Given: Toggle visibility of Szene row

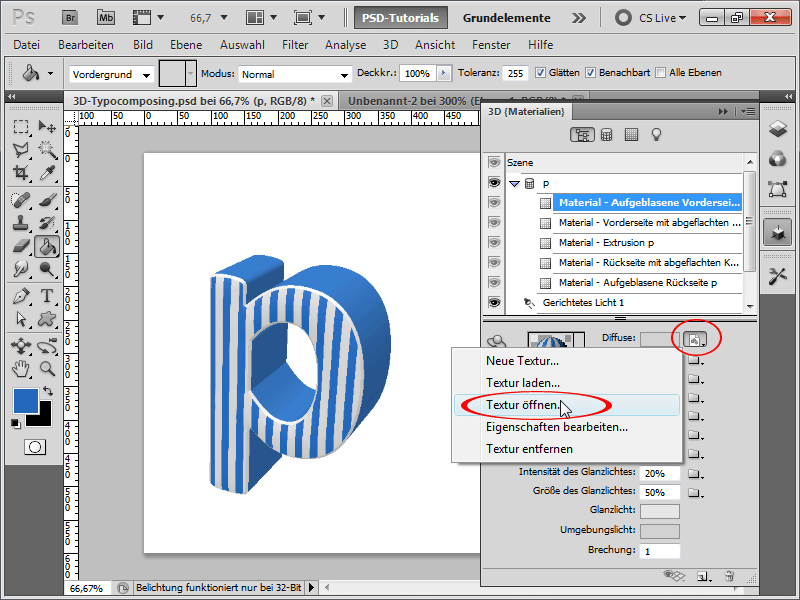Looking at the screenshot, I should click(493, 163).
